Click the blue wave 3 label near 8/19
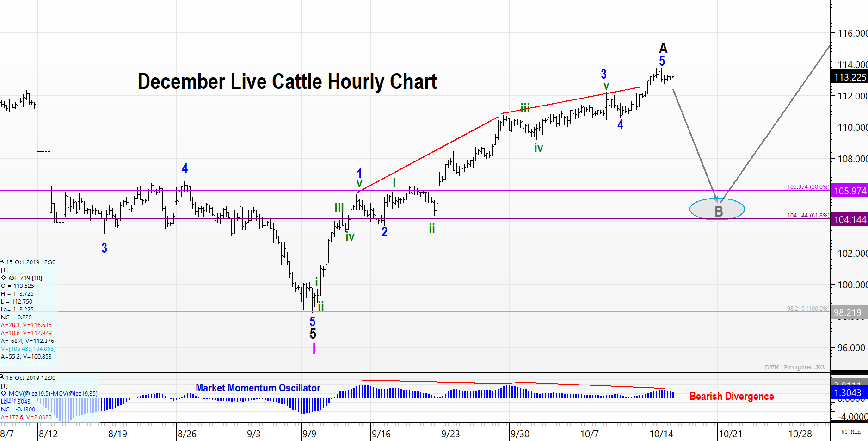This screenshot has width=868, height=441. coord(105,248)
